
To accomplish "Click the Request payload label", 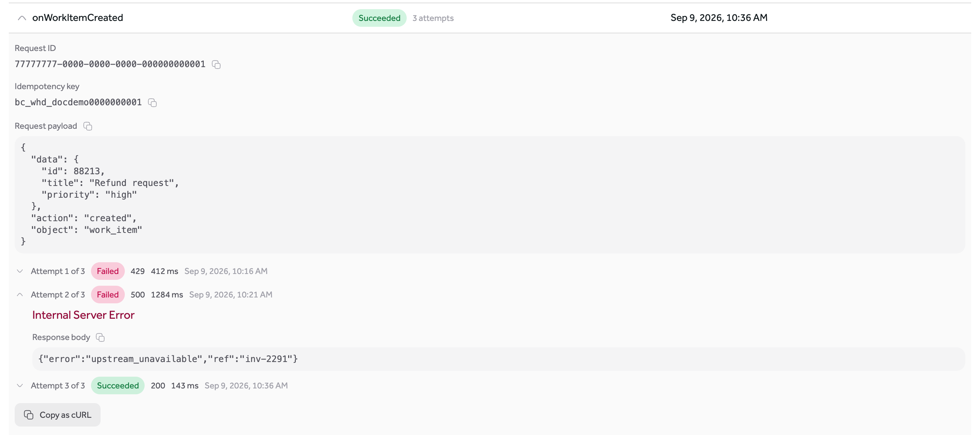I will coord(46,126).
